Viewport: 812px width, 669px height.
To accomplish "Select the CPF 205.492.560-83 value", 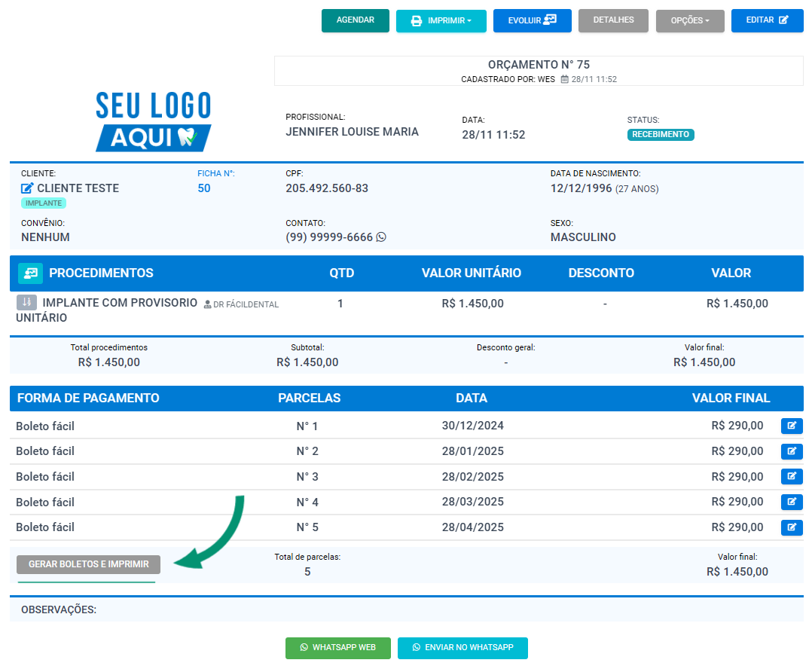I will [x=327, y=188].
